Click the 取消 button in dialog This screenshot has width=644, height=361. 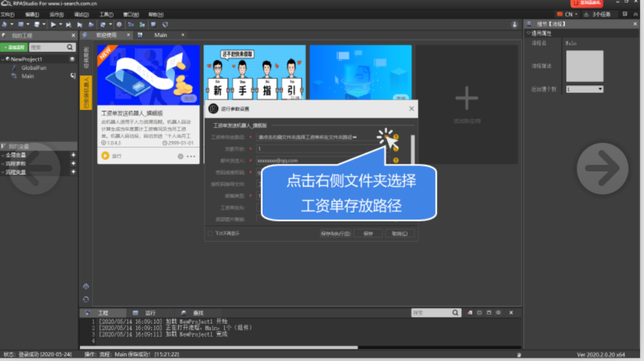click(400, 233)
